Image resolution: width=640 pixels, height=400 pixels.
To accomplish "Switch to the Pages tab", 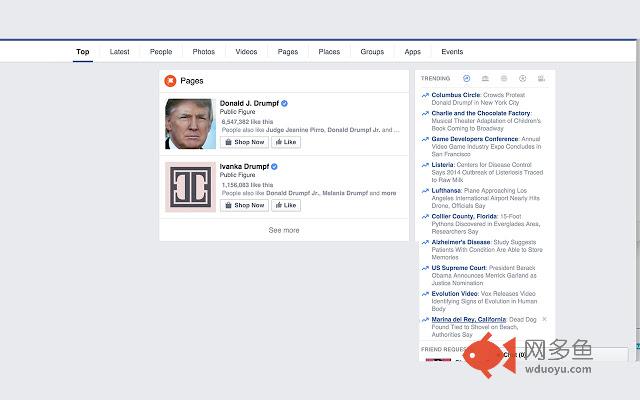I will point(288,52).
